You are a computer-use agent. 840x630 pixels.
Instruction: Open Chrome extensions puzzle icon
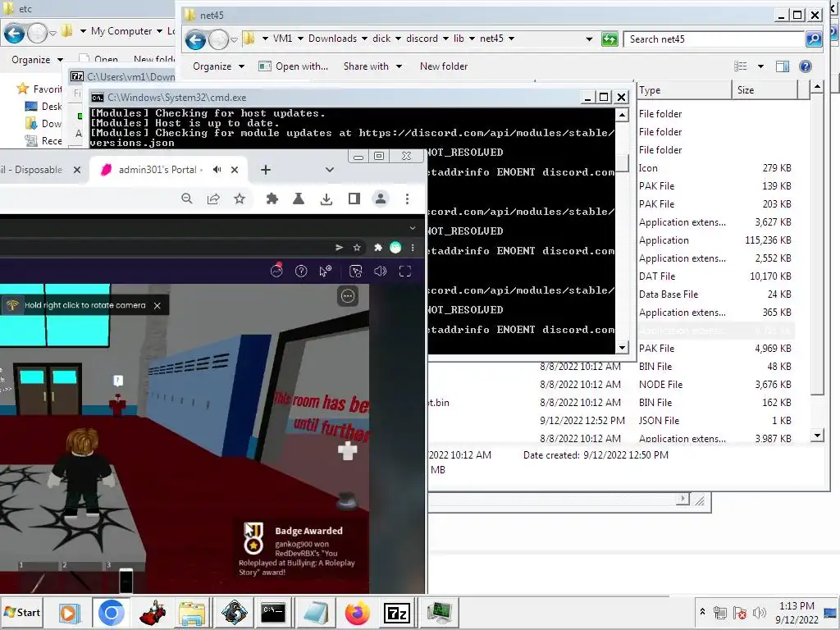(x=272, y=199)
